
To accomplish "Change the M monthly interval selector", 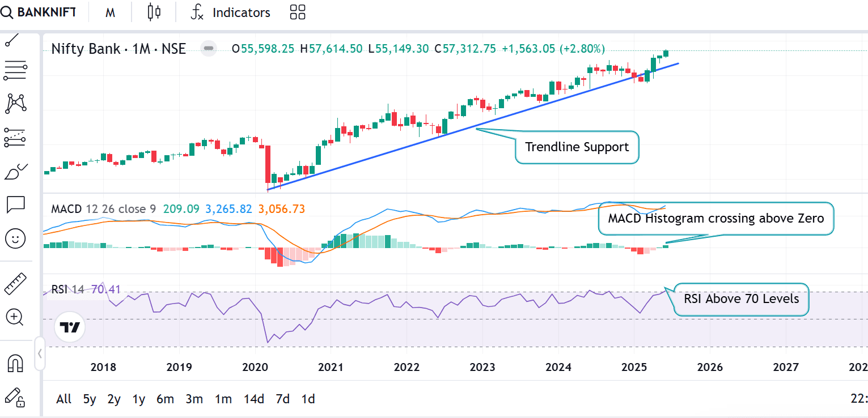I will pyautogui.click(x=110, y=12).
